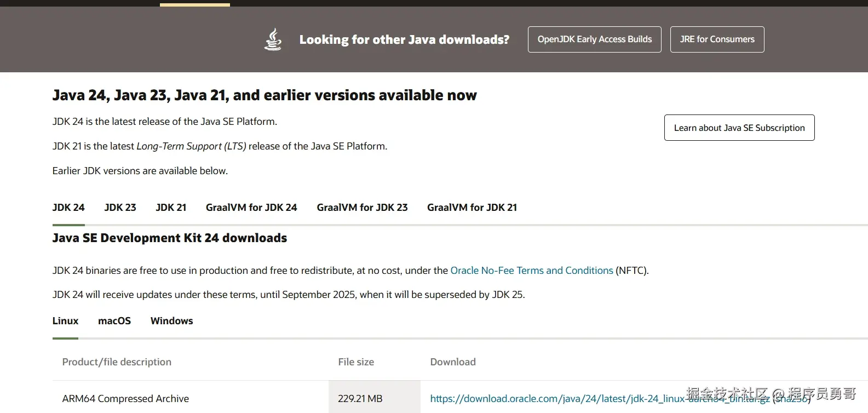Open Oracle No-Fee Terms and Conditions link

(x=532, y=271)
